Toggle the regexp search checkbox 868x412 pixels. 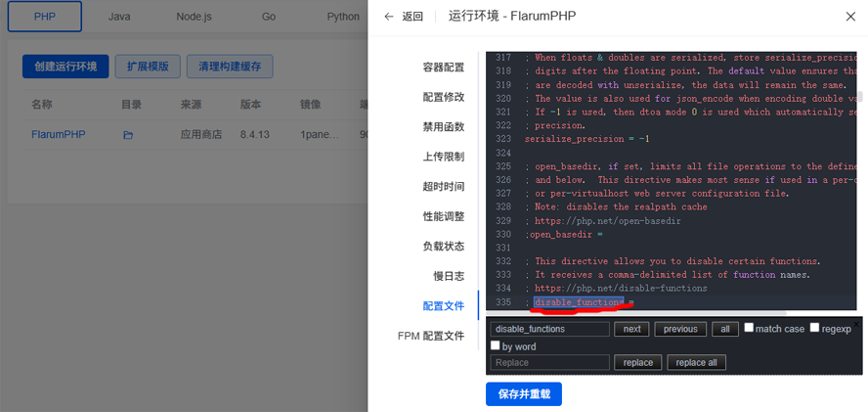814,328
